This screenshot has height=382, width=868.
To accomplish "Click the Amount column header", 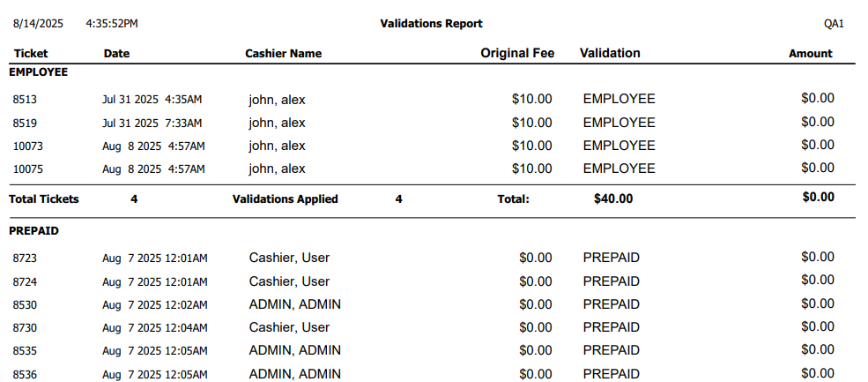I will [810, 53].
